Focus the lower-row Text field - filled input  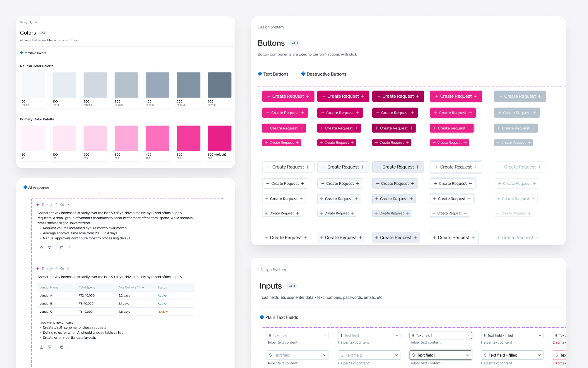point(512,355)
